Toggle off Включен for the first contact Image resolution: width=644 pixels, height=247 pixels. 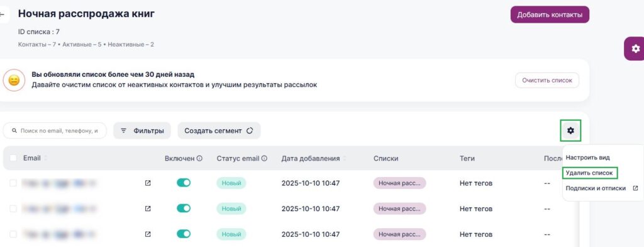pos(184,183)
